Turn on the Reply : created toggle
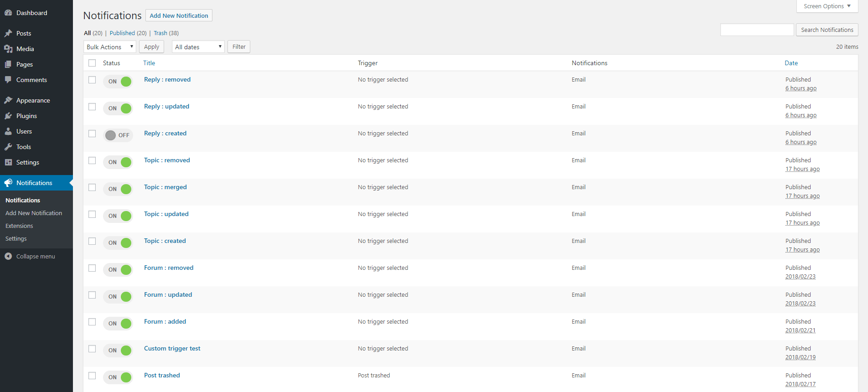 coord(118,135)
